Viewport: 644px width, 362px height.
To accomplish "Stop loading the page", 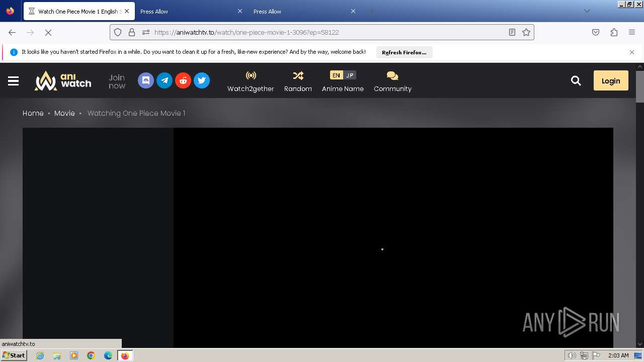I will (48, 32).
